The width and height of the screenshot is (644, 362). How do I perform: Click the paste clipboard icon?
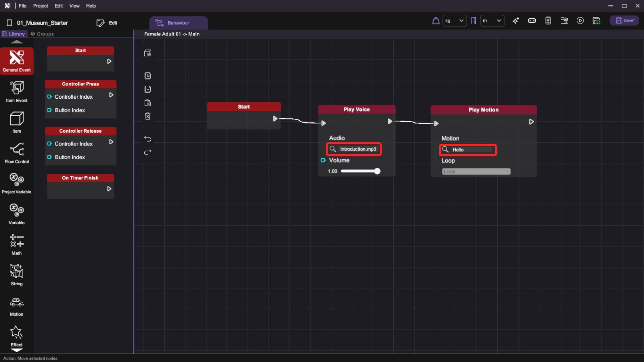pos(148,103)
